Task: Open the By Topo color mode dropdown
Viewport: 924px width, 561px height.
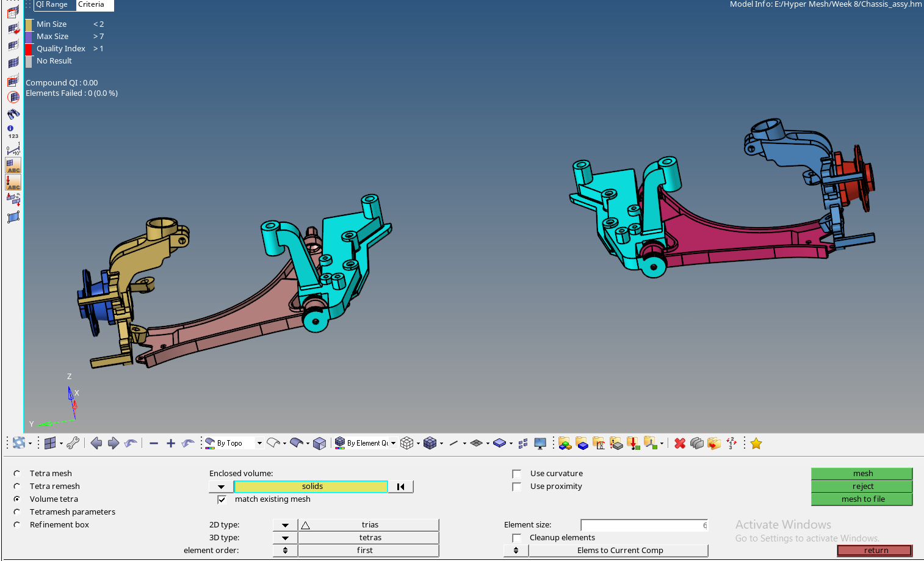Action: click(x=259, y=443)
